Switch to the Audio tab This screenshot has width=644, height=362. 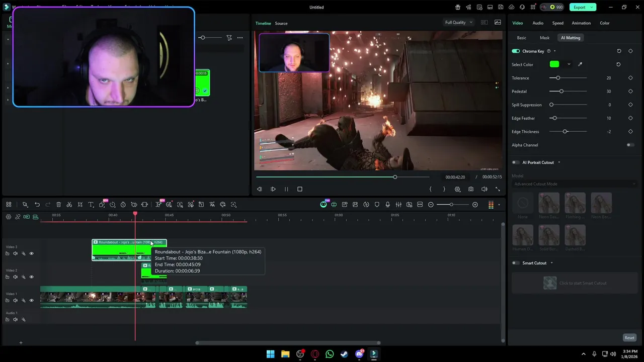click(538, 23)
